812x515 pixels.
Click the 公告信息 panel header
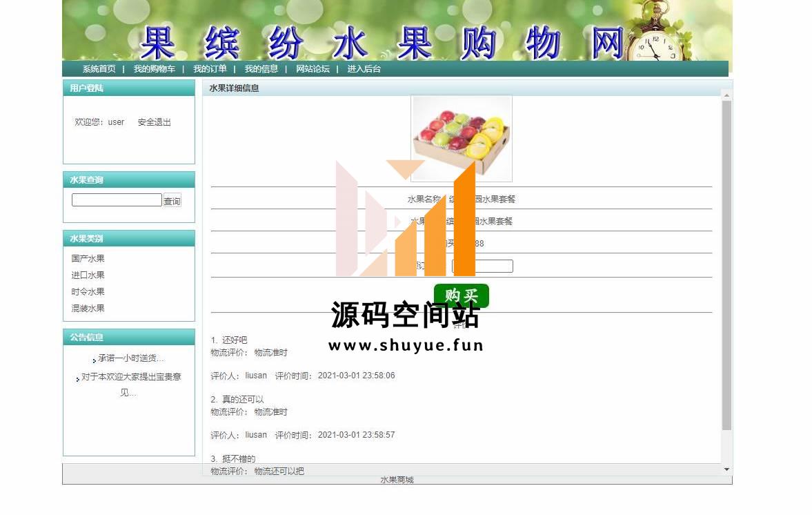(129, 338)
